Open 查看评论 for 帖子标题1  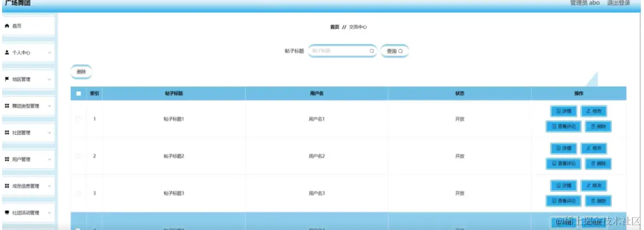563,126
